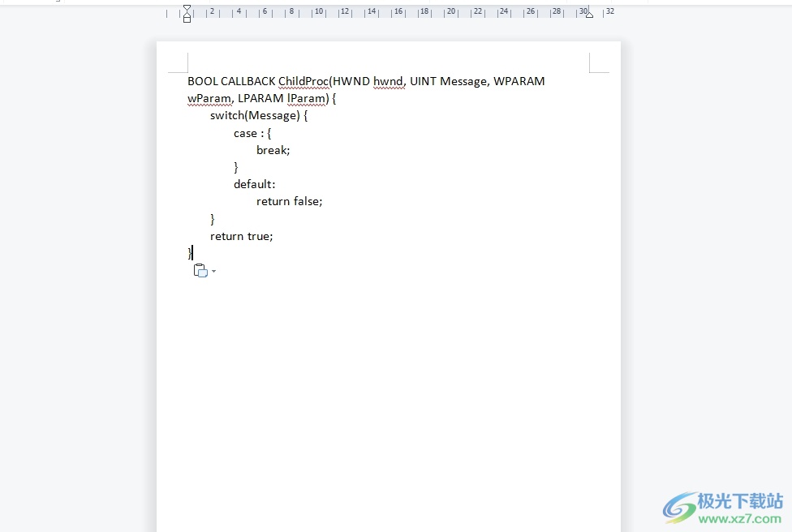Click 'WPARAM' at end of first line
792x532 pixels.
519,81
